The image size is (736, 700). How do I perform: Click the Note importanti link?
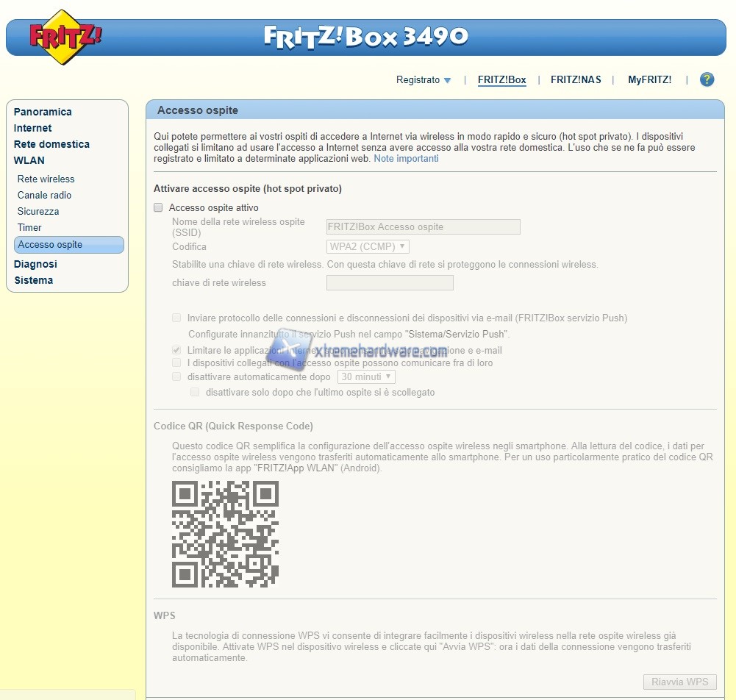click(406, 158)
